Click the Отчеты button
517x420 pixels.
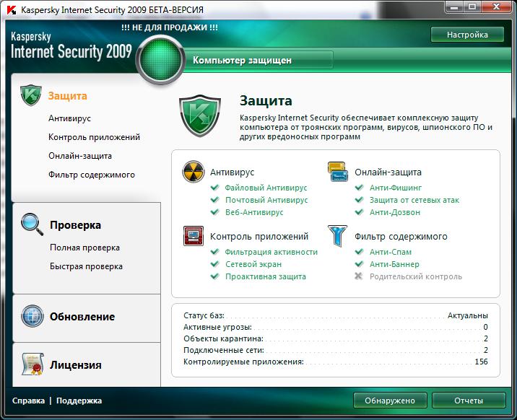(468, 400)
